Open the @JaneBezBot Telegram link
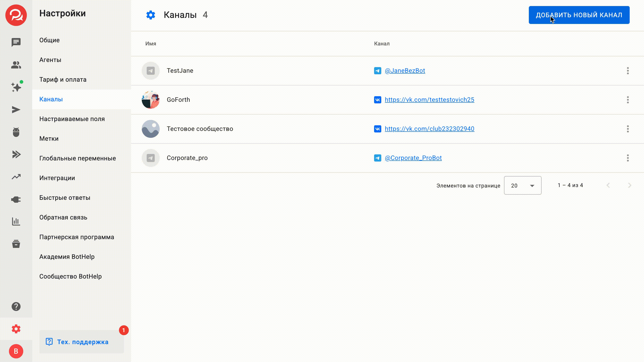Viewport: 644px width, 362px height. click(x=405, y=71)
